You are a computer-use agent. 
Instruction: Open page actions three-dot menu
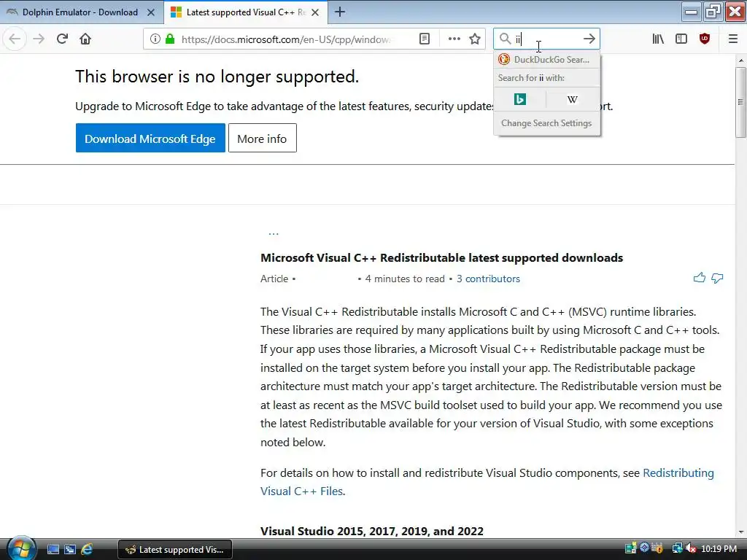coord(454,39)
